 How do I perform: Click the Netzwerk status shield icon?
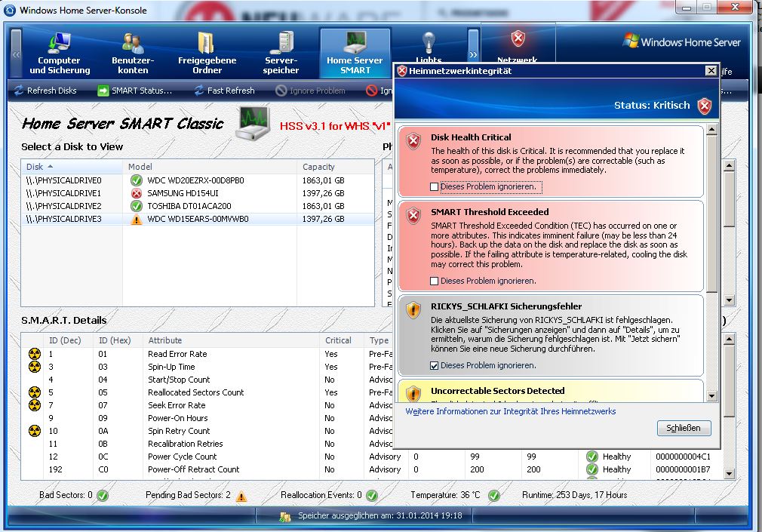click(x=518, y=38)
